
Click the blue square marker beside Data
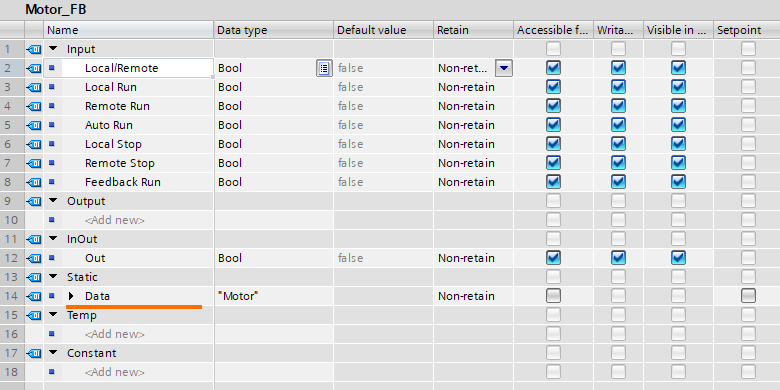click(52, 295)
